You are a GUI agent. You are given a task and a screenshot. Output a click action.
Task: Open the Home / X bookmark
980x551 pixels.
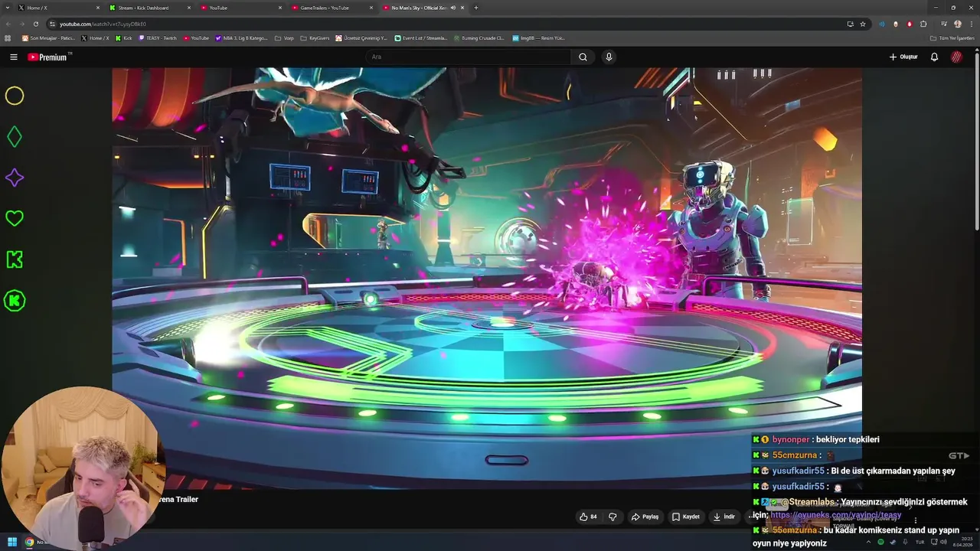click(x=95, y=37)
